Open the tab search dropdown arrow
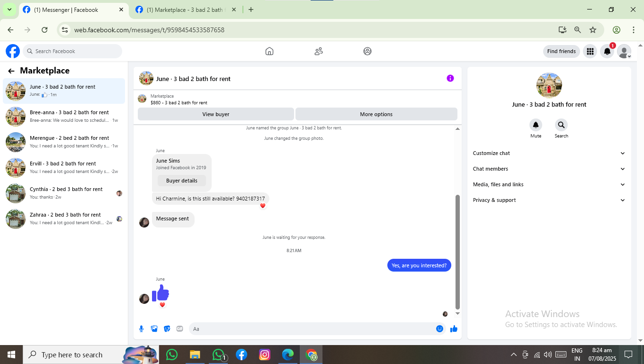The width and height of the screenshot is (644, 364). point(9,9)
